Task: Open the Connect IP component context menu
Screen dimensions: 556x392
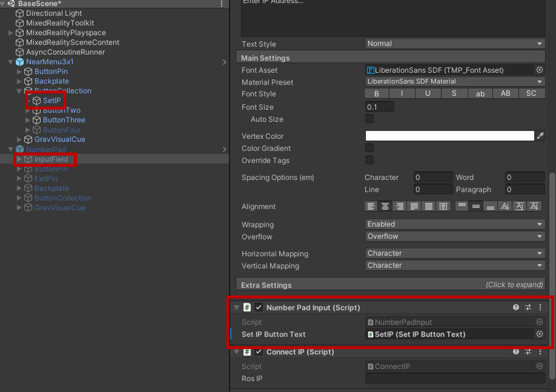Action: (540, 351)
